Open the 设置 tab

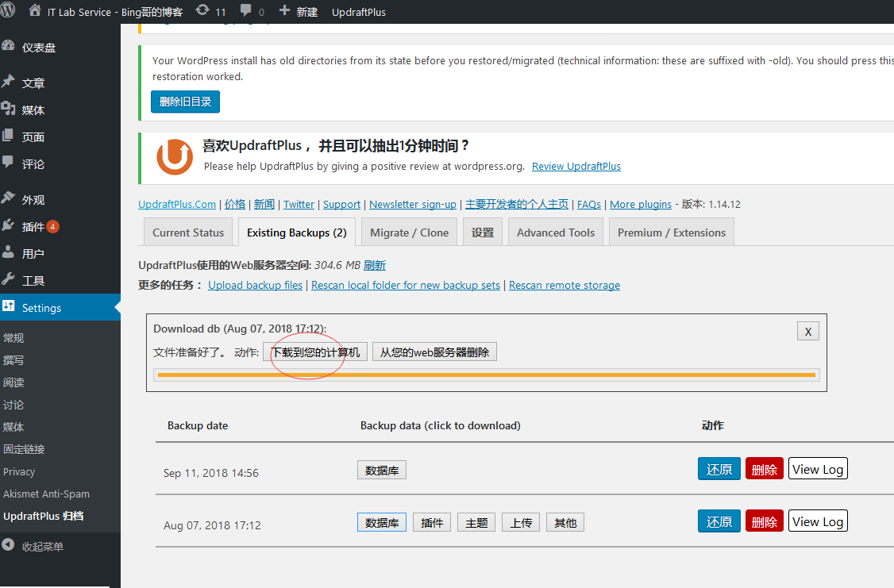click(x=483, y=233)
